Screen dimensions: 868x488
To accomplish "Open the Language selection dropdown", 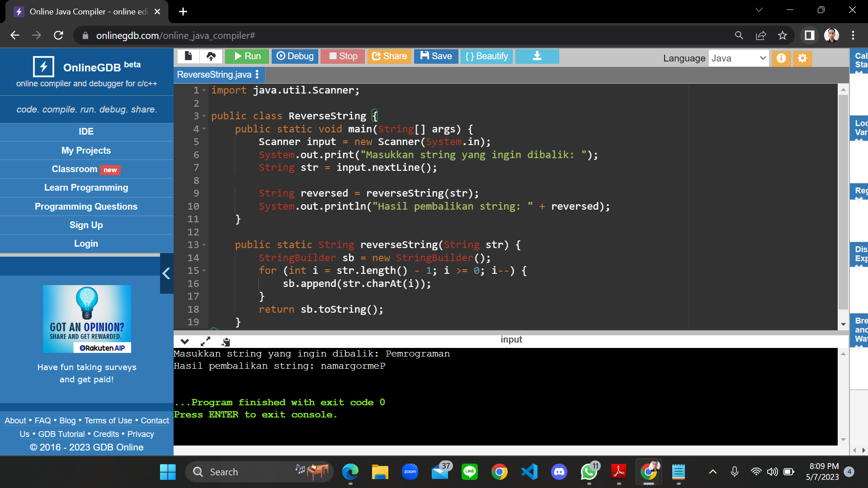I will click(x=739, y=58).
